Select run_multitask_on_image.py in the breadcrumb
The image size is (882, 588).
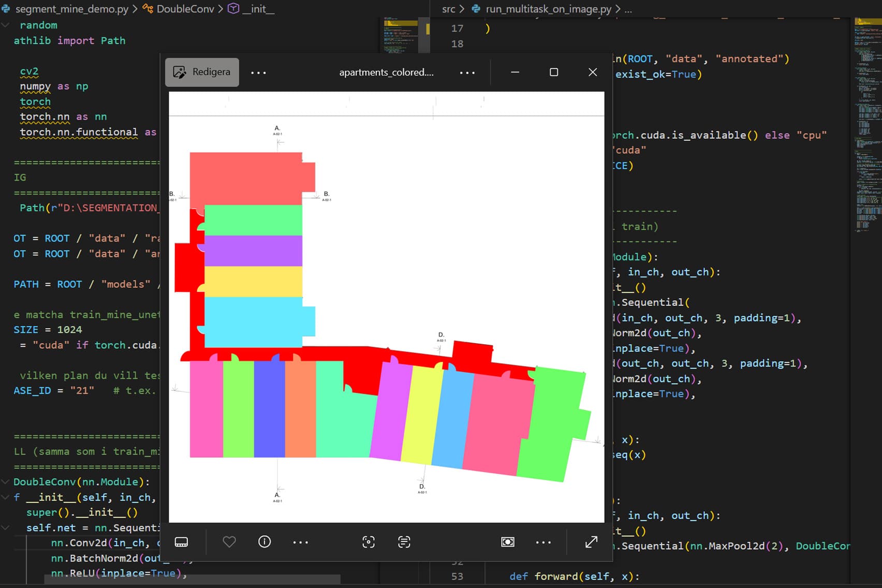[548, 9]
